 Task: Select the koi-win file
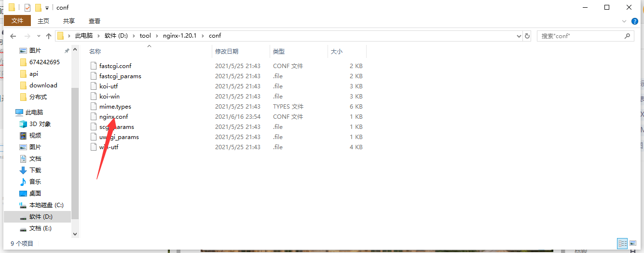[110, 97]
